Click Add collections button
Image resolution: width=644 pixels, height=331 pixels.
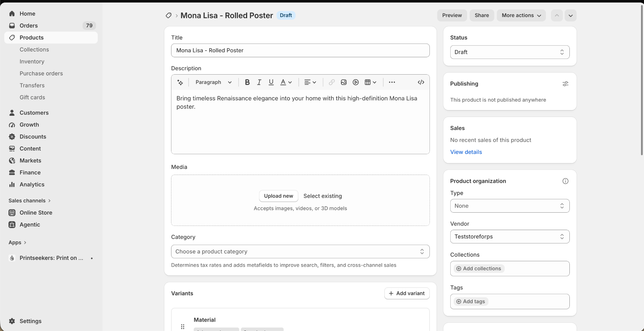coord(479,268)
